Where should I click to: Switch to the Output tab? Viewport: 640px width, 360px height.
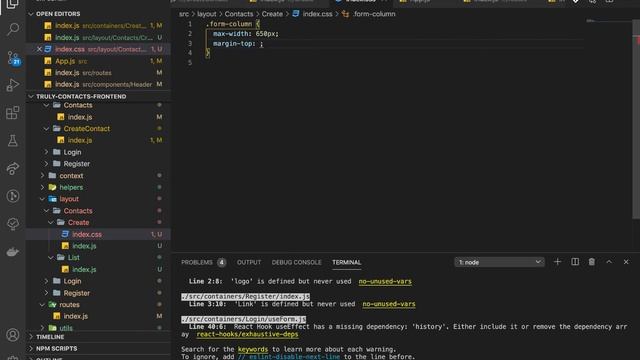pyautogui.click(x=249, y=262)
